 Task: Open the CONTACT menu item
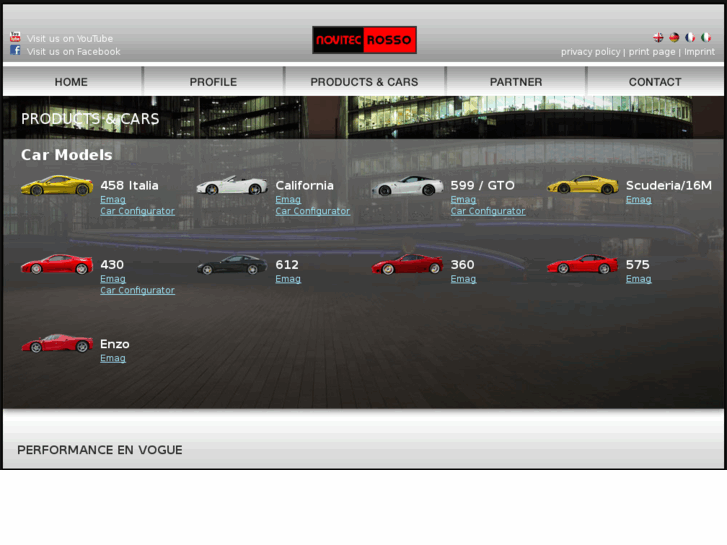(655, 82)
